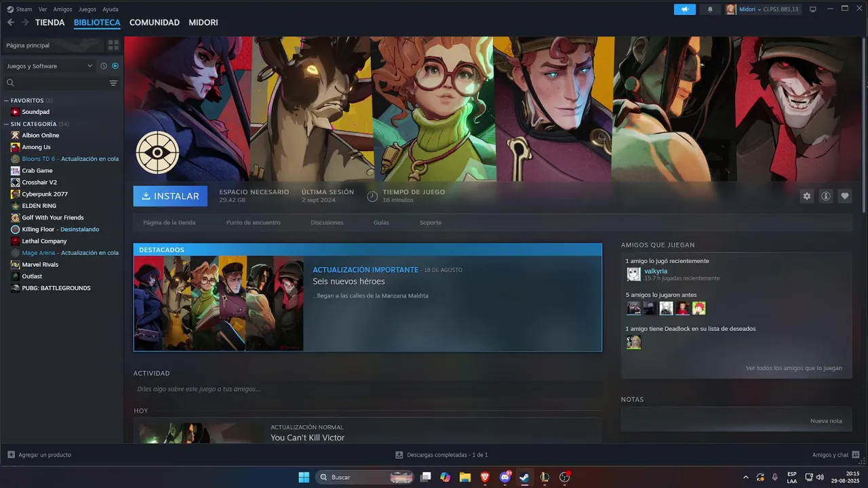Click the activity comment input field
Screen dimensions: 868x488
[x=368, y=389]
